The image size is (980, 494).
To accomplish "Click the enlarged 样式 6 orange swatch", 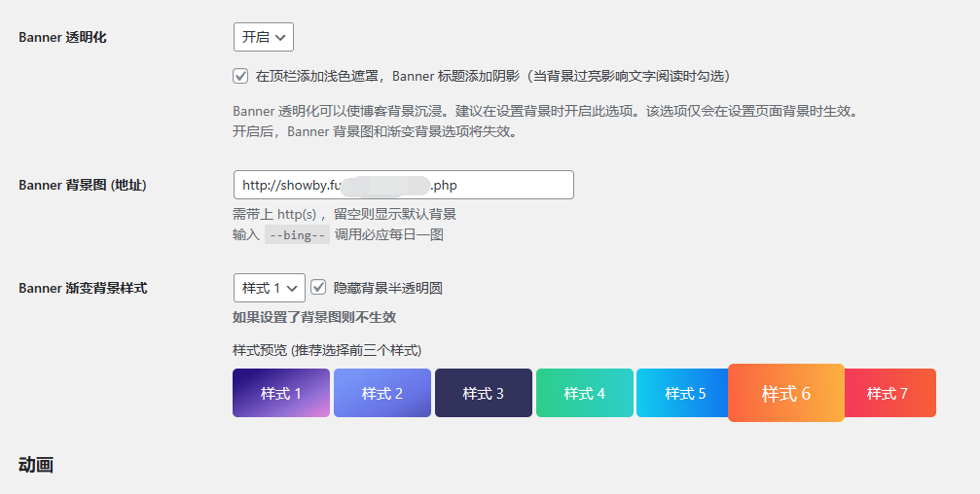I will pyautogui.click(x=785, y=393).
